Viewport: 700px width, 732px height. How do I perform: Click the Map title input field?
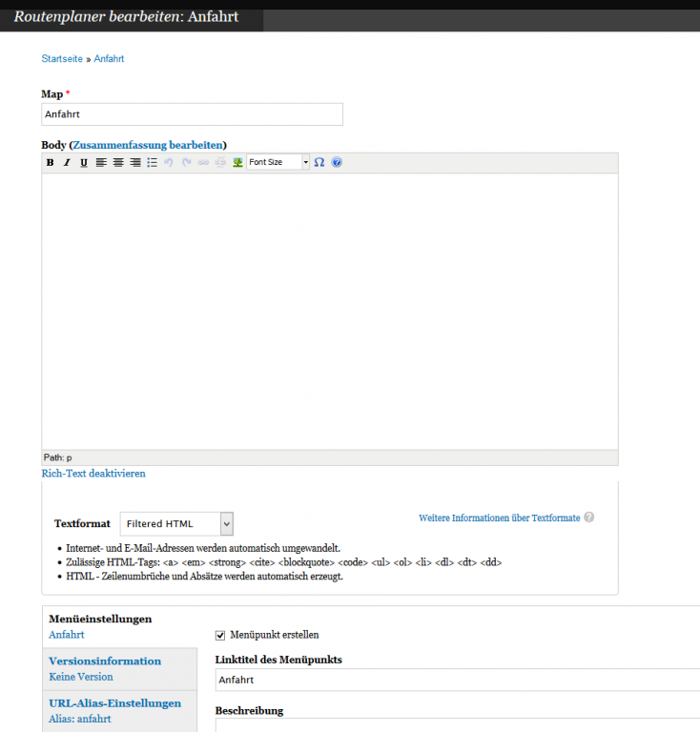click(192, 114)
